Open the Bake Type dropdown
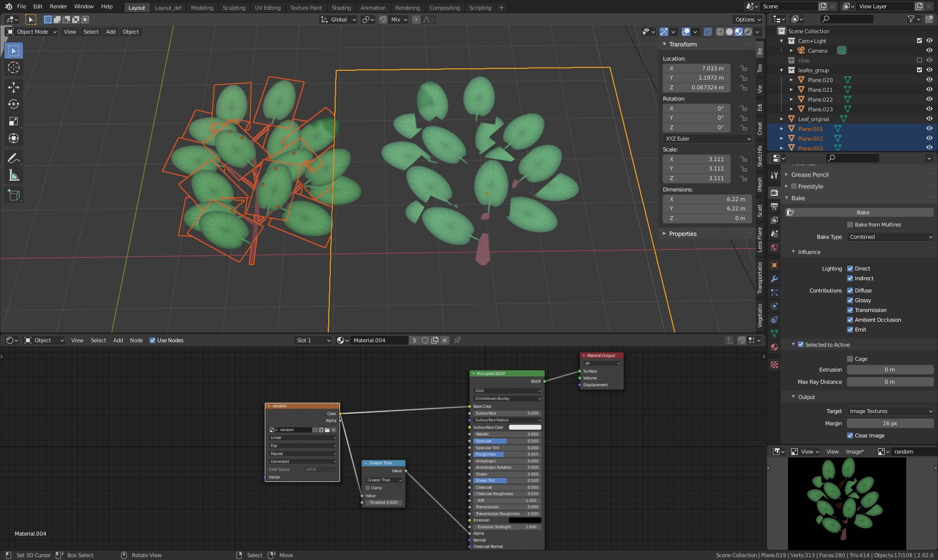 point(890,237)
